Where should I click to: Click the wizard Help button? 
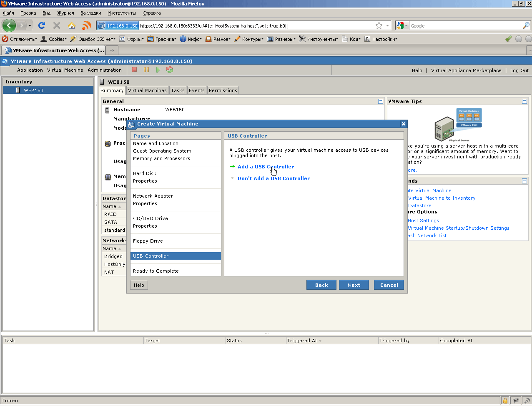click(139, 285)
